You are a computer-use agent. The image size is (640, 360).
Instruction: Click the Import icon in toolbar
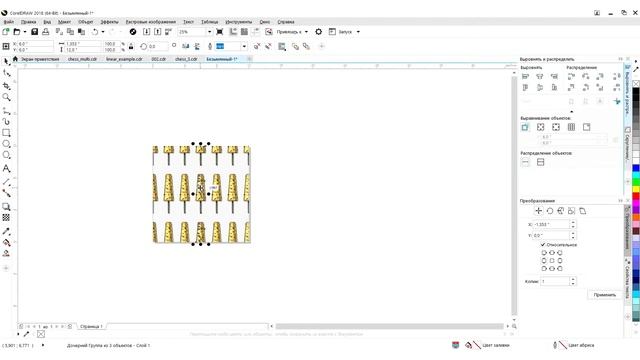point(147,32)
